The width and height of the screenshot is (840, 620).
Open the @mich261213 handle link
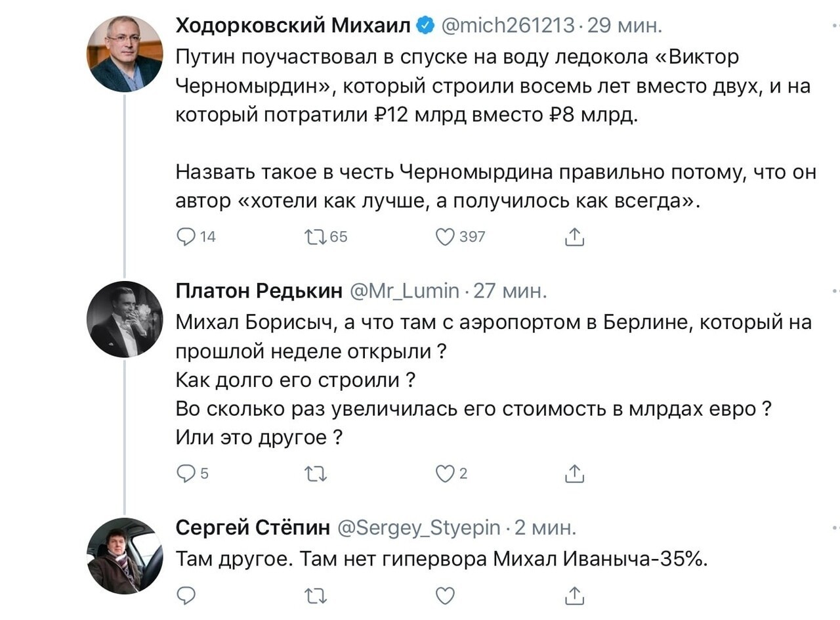pos(509,26)
